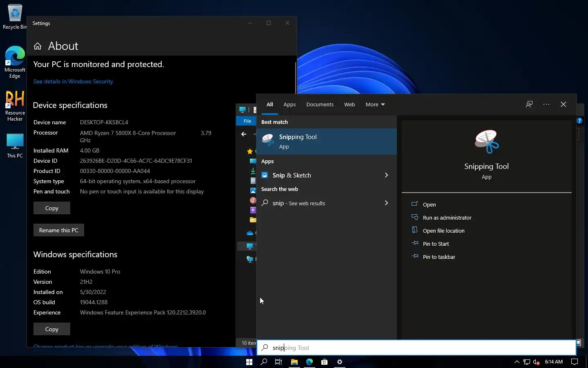Open See details in Windows Security link

pyautogui.click(x=73, y=81)
